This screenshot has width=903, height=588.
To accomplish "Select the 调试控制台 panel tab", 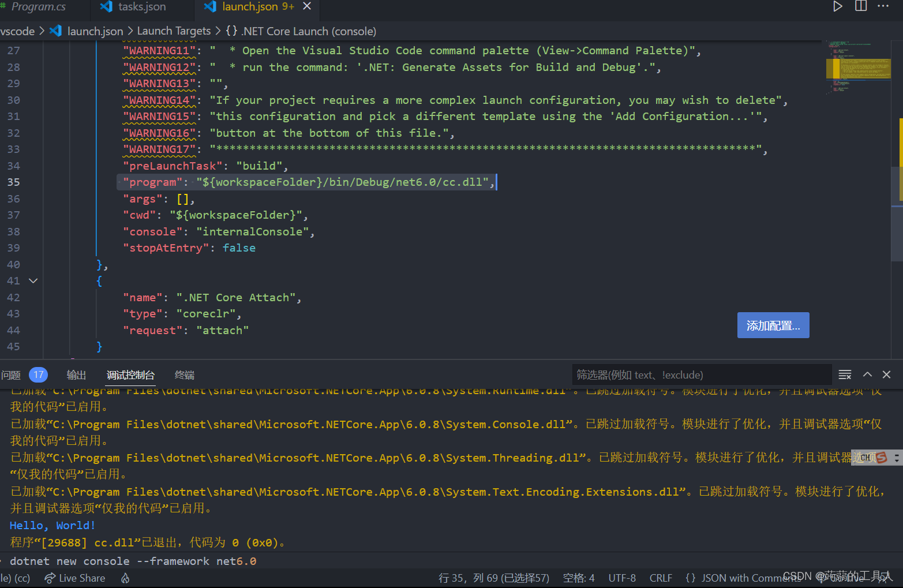I will pyautogui.click(x=130, y=375).
